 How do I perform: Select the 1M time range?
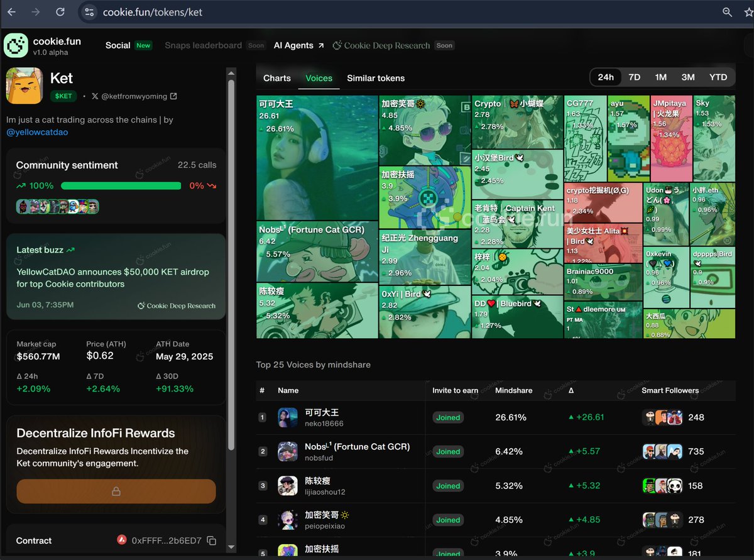click(x=661, y=77)
